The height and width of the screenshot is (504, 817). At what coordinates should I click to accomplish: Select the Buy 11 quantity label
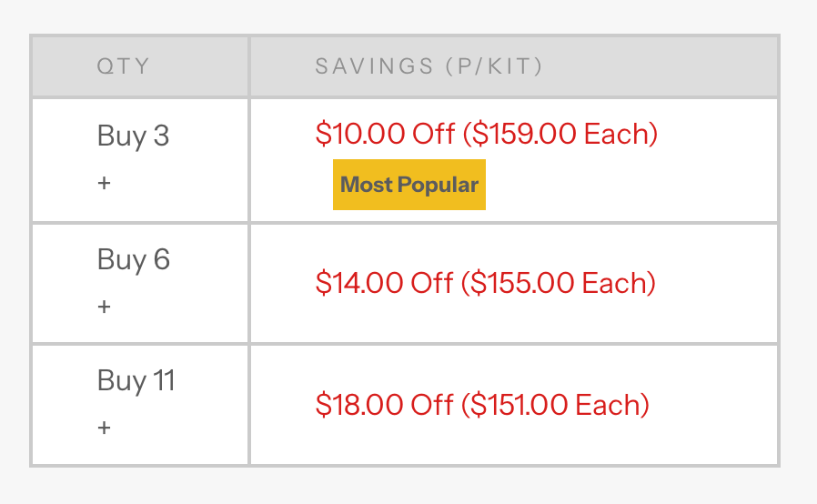136,380
